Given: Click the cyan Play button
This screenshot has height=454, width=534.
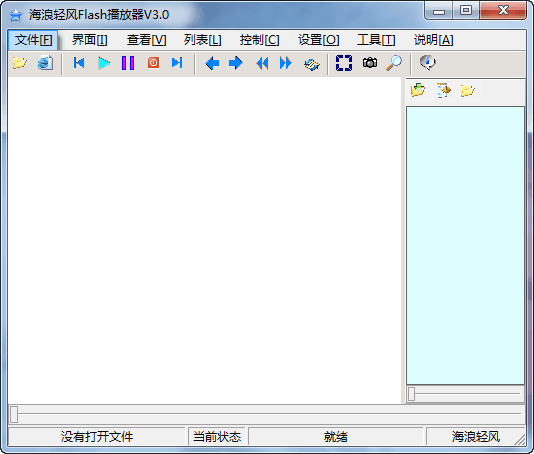Looking at the screenshot, I should 104,63.
